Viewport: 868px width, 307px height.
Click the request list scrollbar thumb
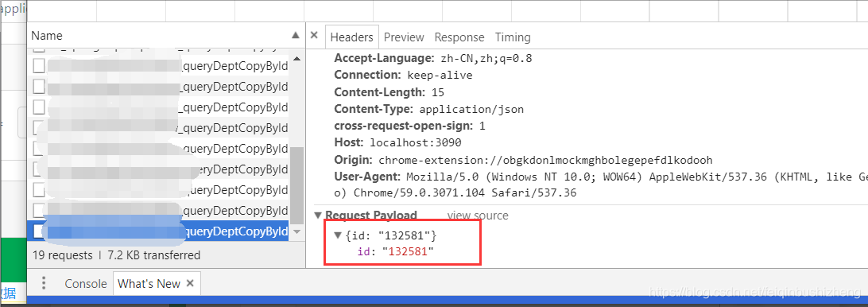click(x=296, y=185)
